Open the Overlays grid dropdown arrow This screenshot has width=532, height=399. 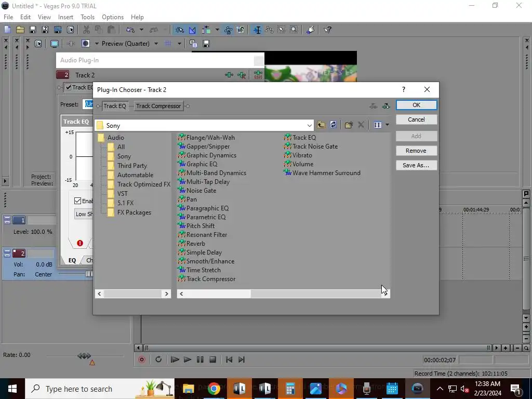pos(179,44)
